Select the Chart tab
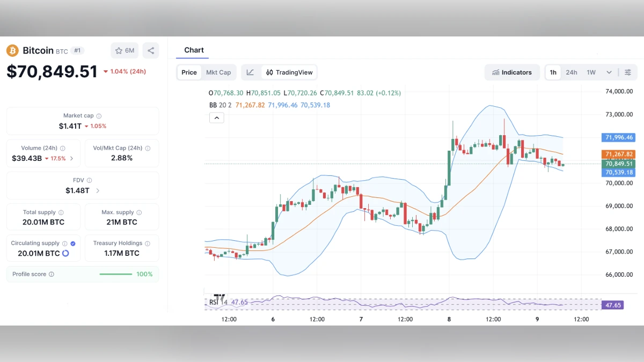The image size is (644, 362). (193, 50)
